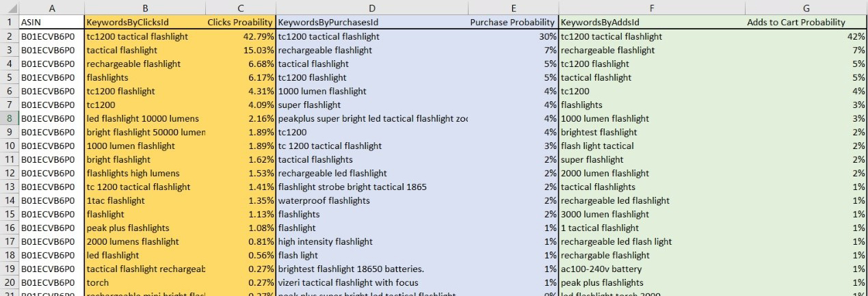Select column E by its header
The height and width of the screenshot is (296, 868).
(513, 7)
